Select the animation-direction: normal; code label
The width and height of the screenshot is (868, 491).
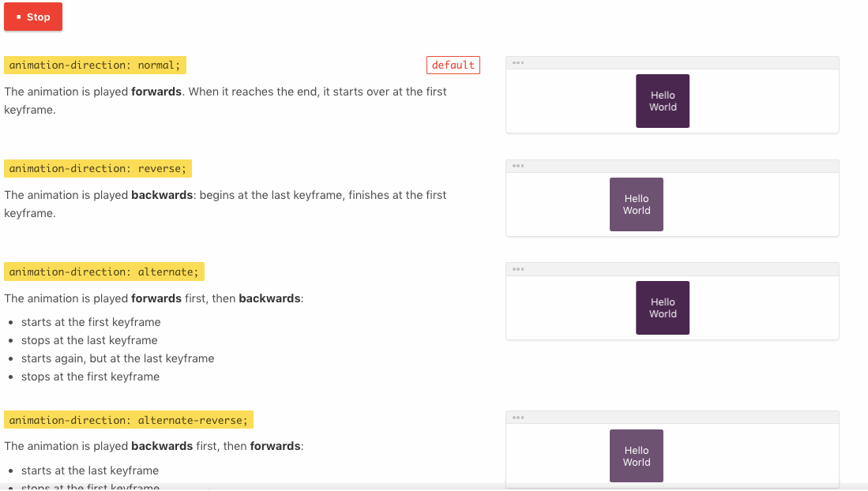point(95,66)
